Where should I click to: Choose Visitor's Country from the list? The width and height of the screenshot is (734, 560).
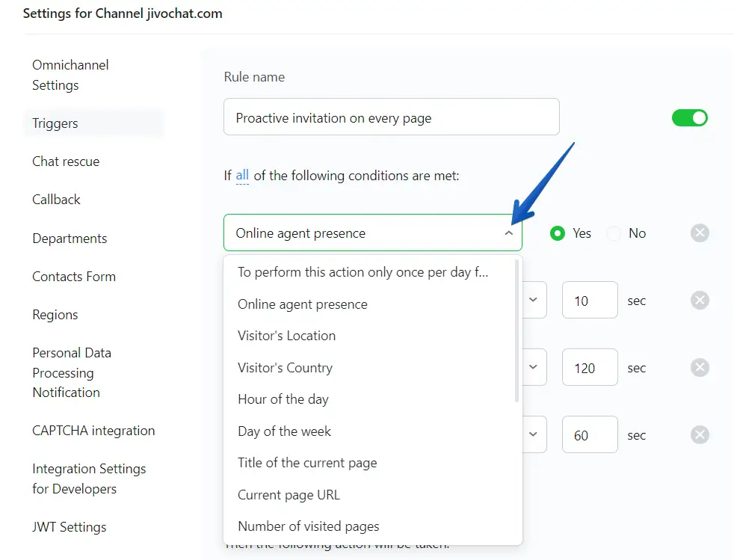pyautogui.click(x=285, y=368)
